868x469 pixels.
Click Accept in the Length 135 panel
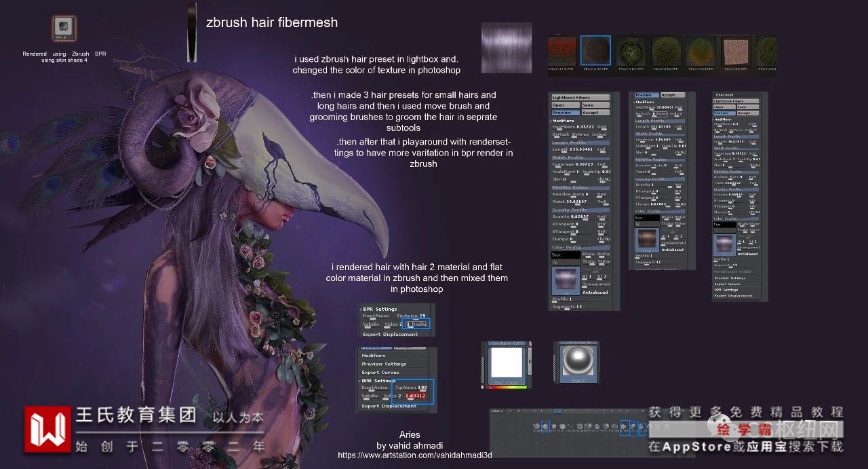coord(596,113)
